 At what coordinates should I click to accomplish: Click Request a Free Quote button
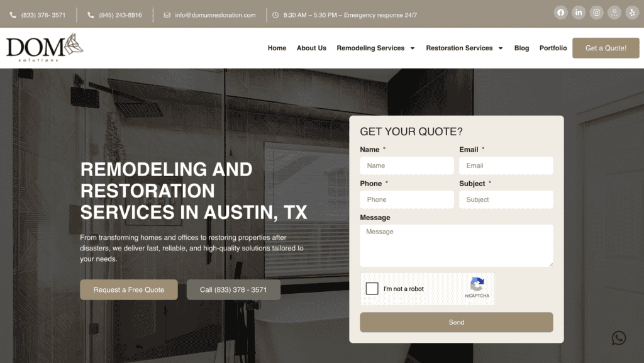(129, 289)
